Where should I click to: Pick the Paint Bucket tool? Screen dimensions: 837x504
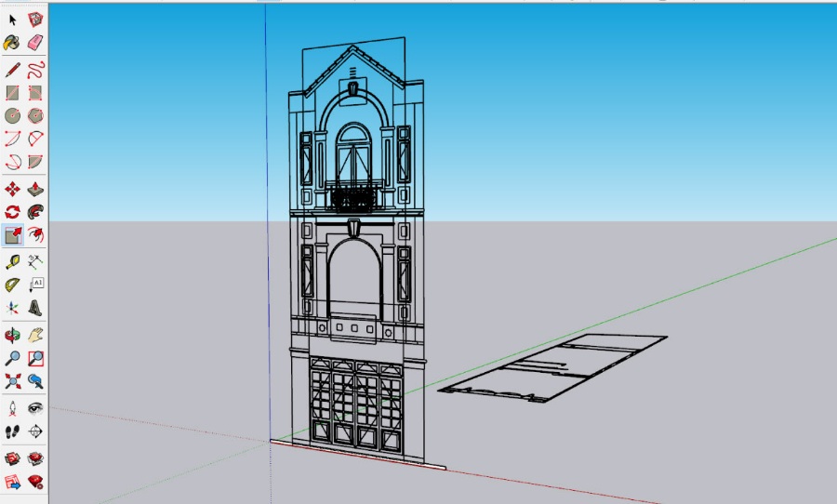(12, 43)
